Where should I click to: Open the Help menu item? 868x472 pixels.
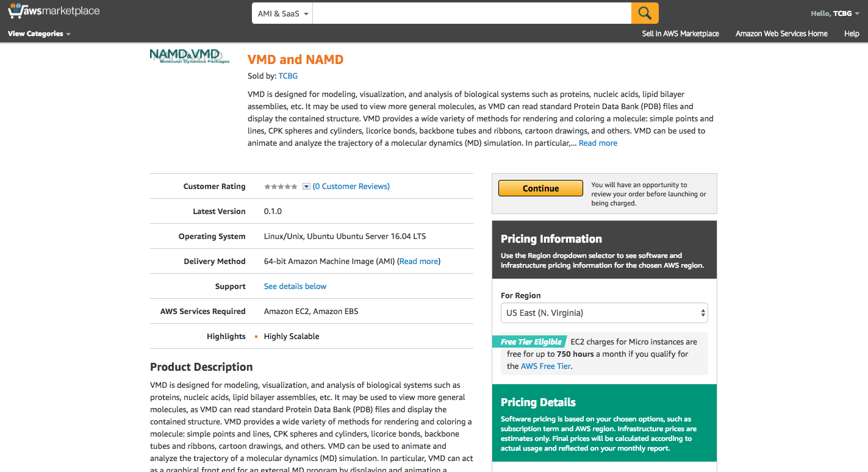(852, 34)
